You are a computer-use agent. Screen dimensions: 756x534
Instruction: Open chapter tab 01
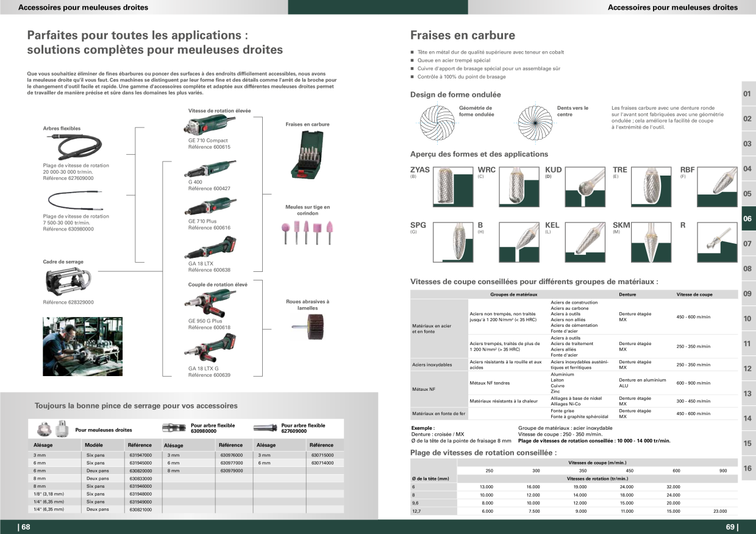point(747,94)
